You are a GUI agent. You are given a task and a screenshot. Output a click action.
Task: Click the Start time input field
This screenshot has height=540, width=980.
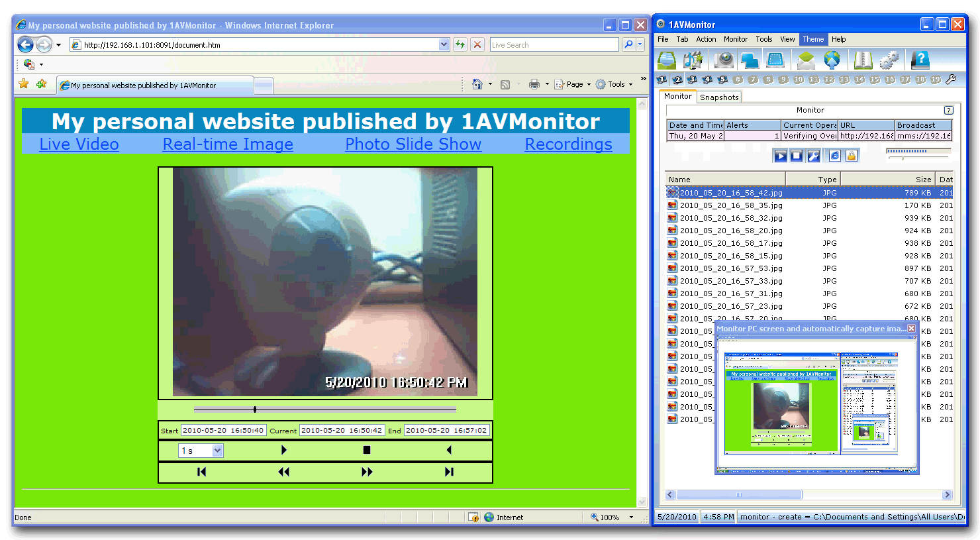coord(223,430)
